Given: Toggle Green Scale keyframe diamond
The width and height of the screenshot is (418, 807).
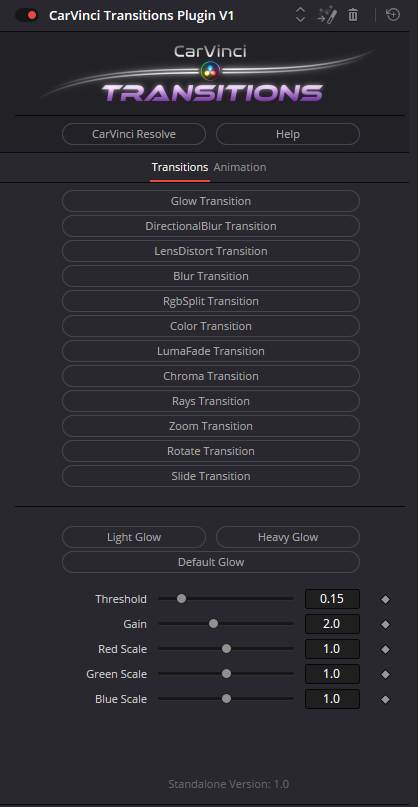Looking at the screenshot, I should tap(385, 674).
